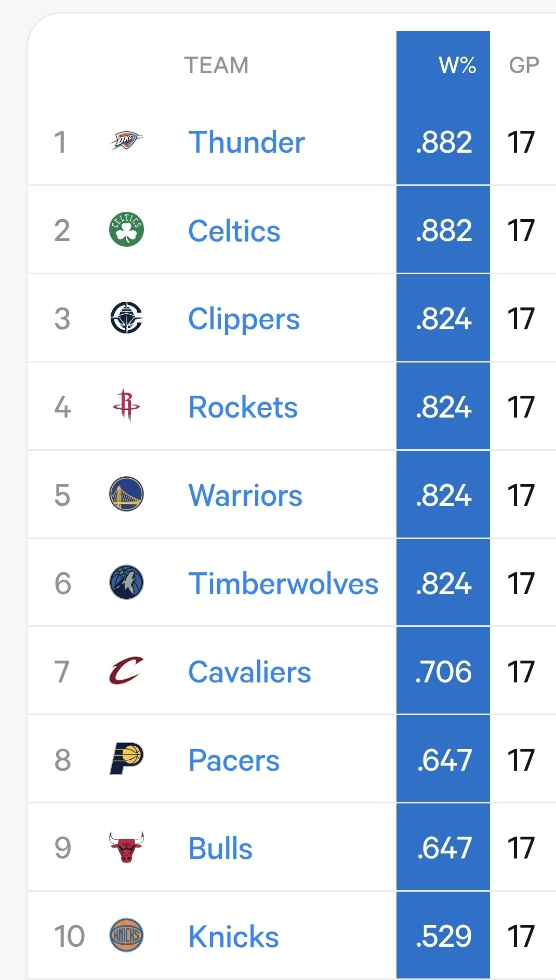Viewport: 556px width, 980px height.
Task: Select the Knicks .529 win percentage cell
Action: click(443, 936)
